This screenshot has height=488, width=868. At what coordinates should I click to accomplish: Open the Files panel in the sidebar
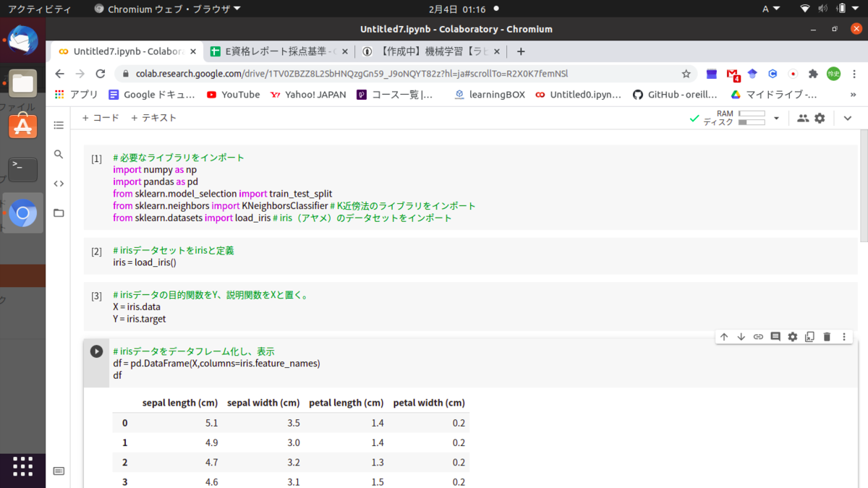click(x=59, y=213)
